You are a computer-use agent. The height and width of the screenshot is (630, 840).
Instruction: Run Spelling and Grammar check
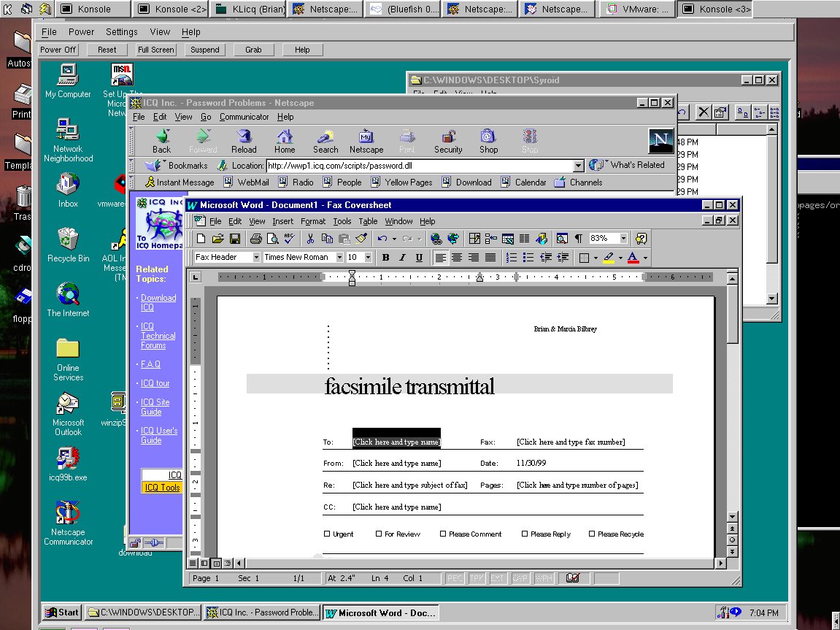(289, 239)
